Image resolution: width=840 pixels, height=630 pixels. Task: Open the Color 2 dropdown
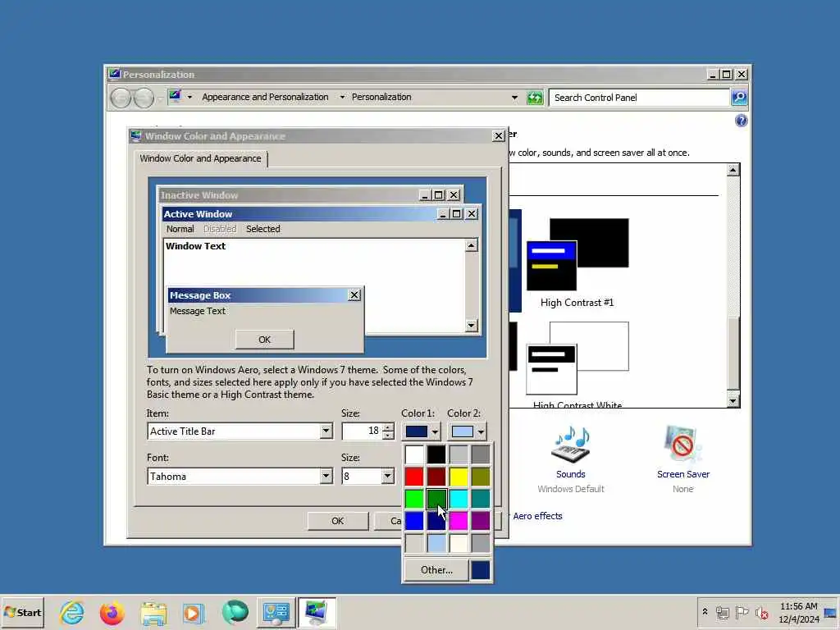point(467,431)
